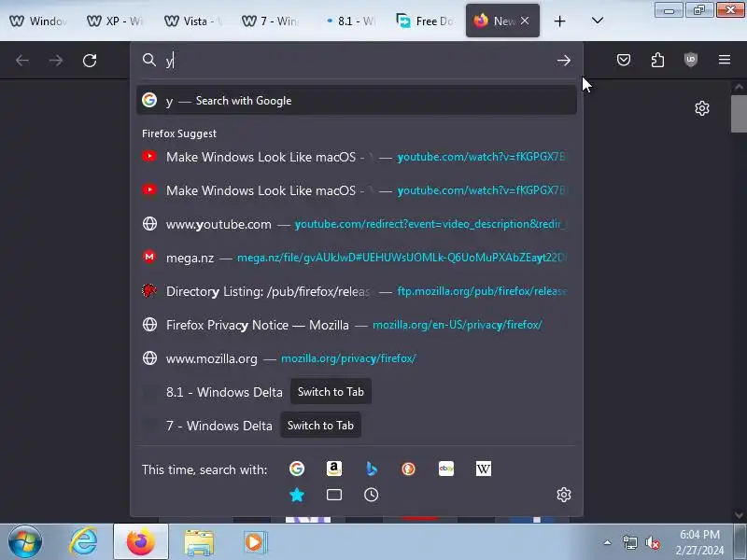
Task: Click the address bar input field
Action: click(358, 61)
